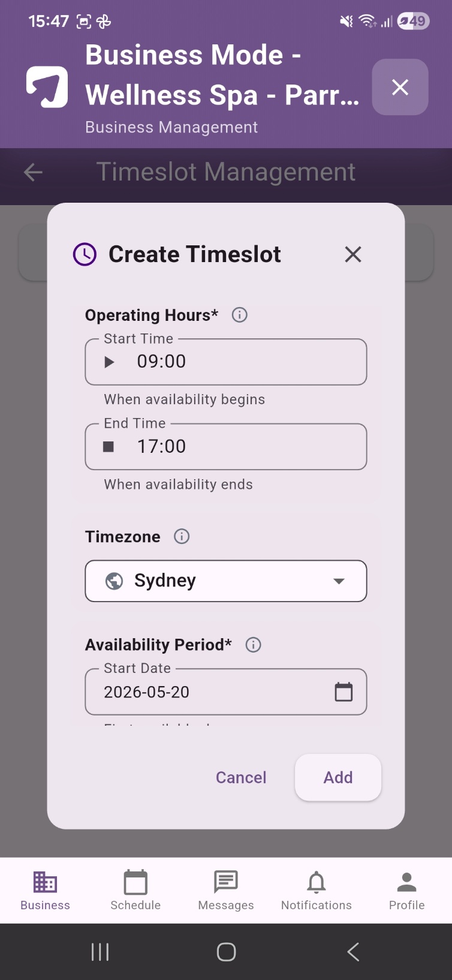452x980 pixels.
Task: Tap the Business Mode app logo
Action: point(47,87)
